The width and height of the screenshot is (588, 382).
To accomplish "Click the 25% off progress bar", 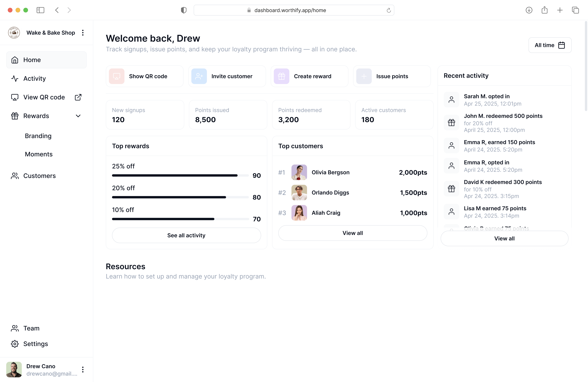I will tap(180, 175).
